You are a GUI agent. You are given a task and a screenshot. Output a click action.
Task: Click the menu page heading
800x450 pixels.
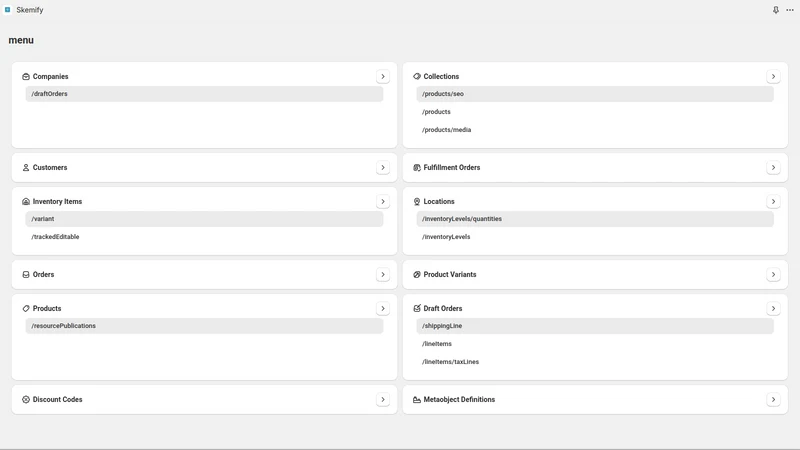point(21,40)
